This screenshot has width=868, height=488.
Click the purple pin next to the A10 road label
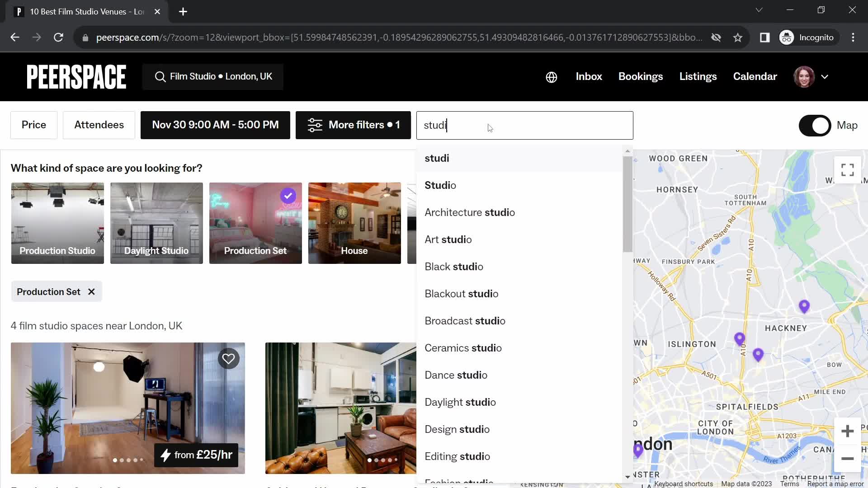tap(740, 338)
